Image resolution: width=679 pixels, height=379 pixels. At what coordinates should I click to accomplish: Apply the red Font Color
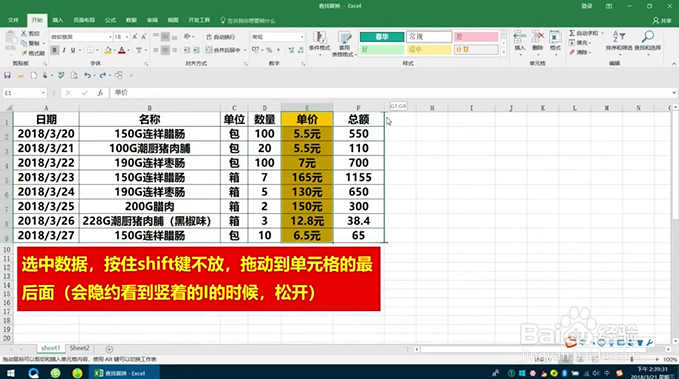click(x=122, y=50)
